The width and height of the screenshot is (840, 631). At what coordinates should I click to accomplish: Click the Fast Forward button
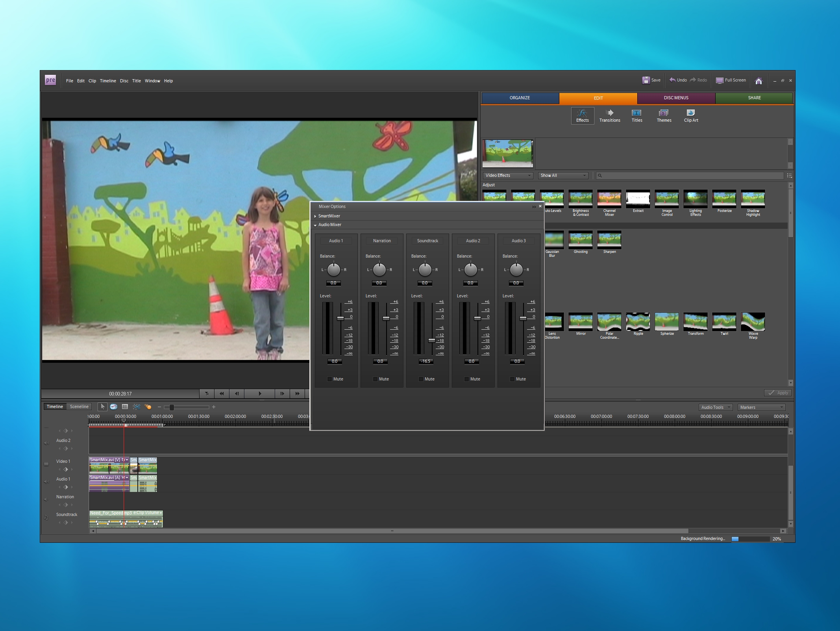[x=297, y=393]
